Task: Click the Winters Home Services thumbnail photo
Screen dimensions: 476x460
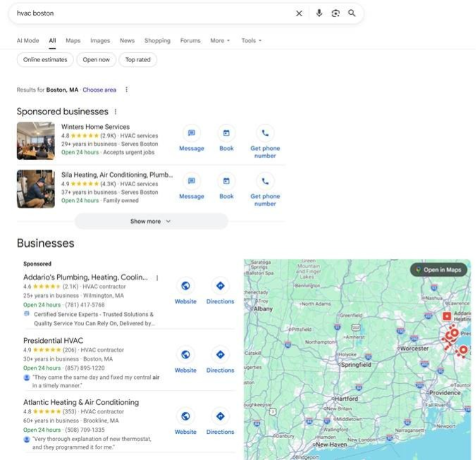Action: (x=36, y=140)
